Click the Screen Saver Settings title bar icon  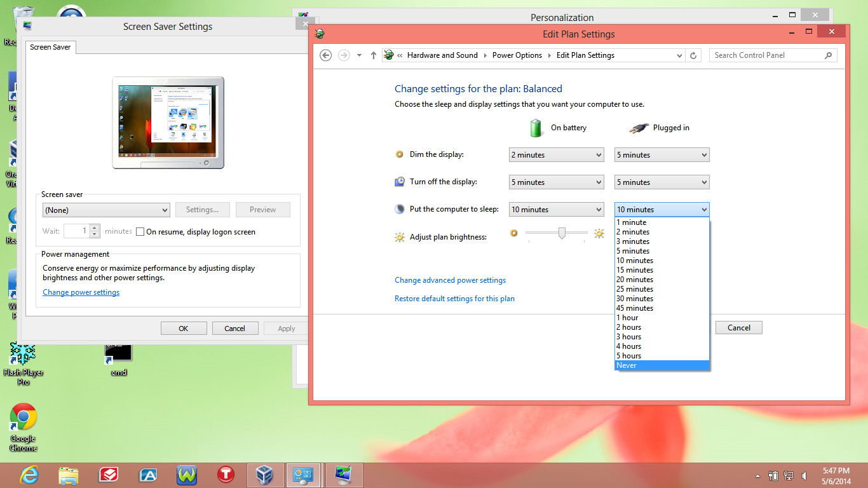[x=27, y=26]
